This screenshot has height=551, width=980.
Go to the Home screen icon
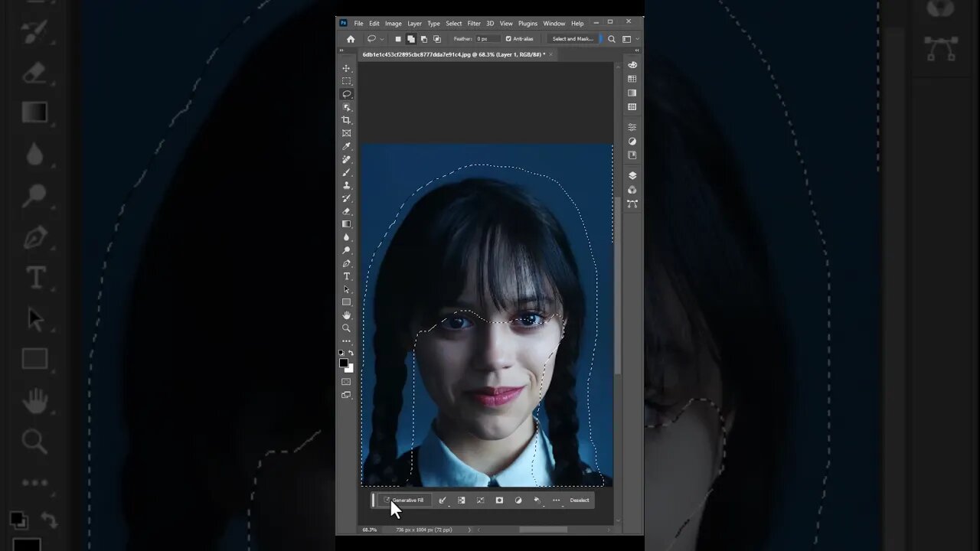coord(351,39)
